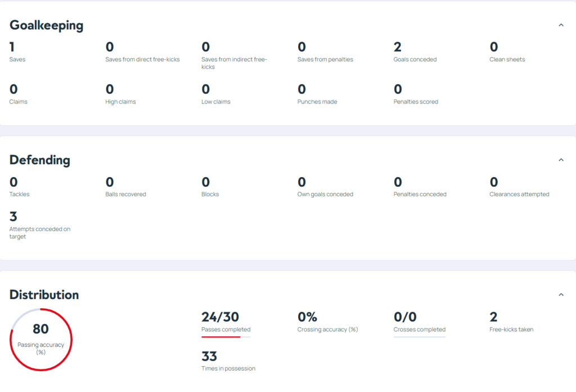
Task: Select the Tackles stat label
Action: [20, 195]
